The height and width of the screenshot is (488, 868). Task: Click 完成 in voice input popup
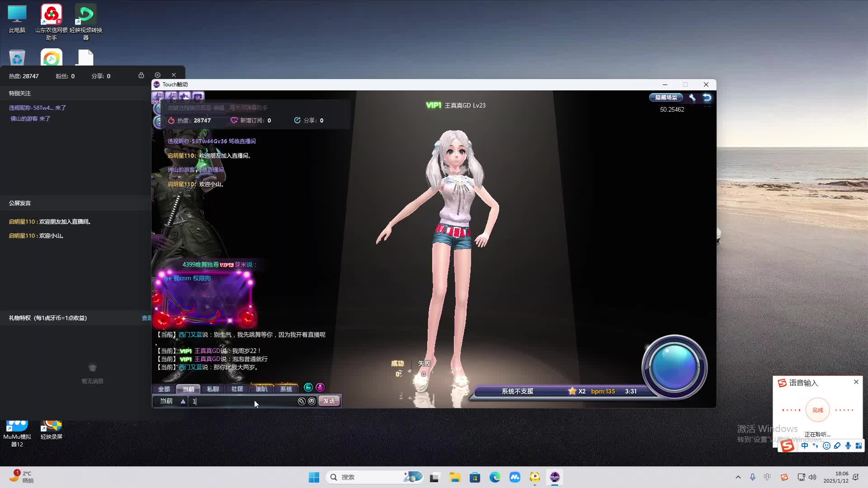pyautogui.click(x=817, y=410)
